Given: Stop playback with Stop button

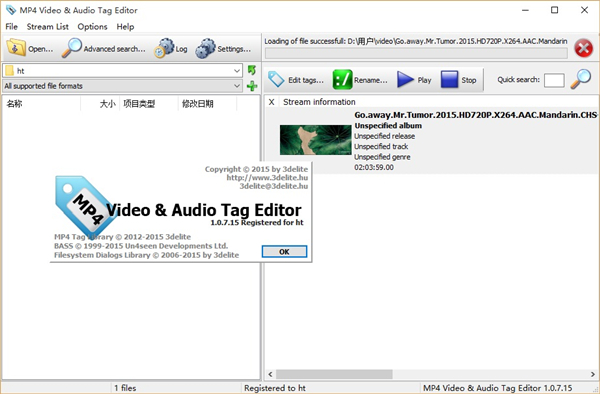Looking at the screenshot, I should pyautogui.click(x=458, y=80).
